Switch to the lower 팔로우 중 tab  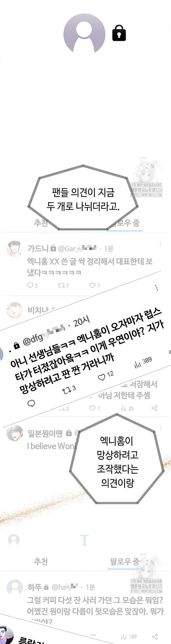click(x=124, y=562)
